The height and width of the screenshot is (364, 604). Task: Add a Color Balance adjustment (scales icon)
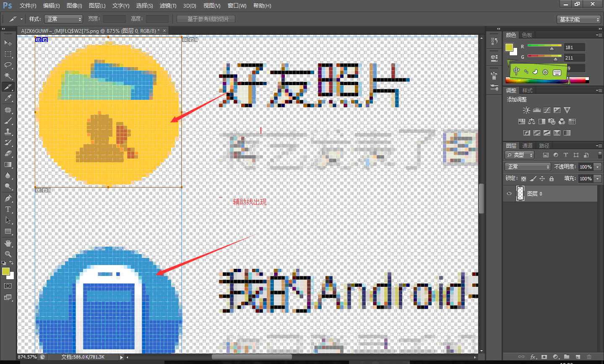(532, 121)
